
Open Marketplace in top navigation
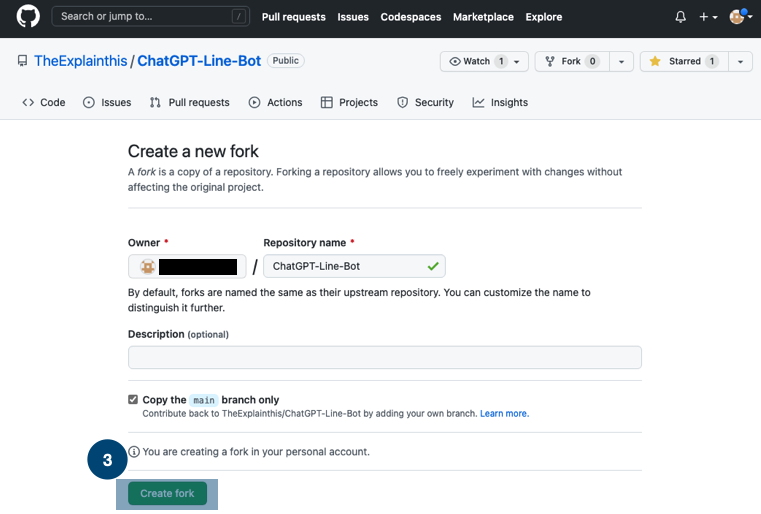[483, 17]
